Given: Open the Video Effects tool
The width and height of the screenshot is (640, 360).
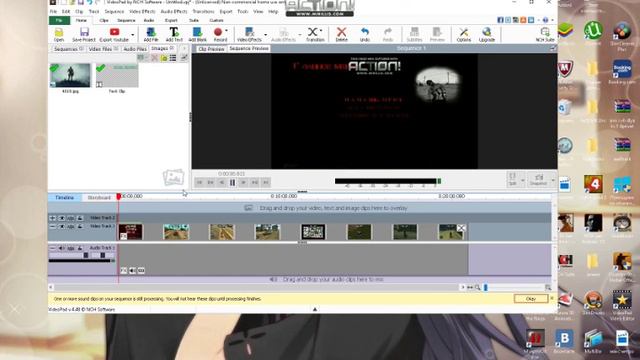Looking at the screenshot, I should tap(249, 34).
